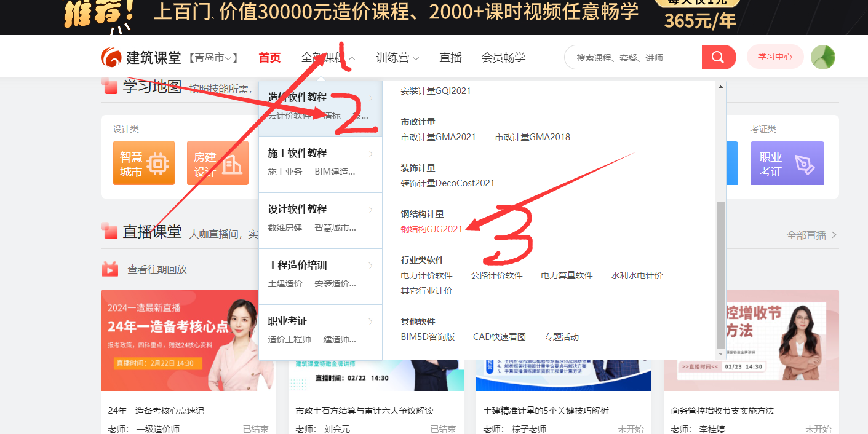
Task: Click the red search magnifier button
Action: click(x=719, y=57)
